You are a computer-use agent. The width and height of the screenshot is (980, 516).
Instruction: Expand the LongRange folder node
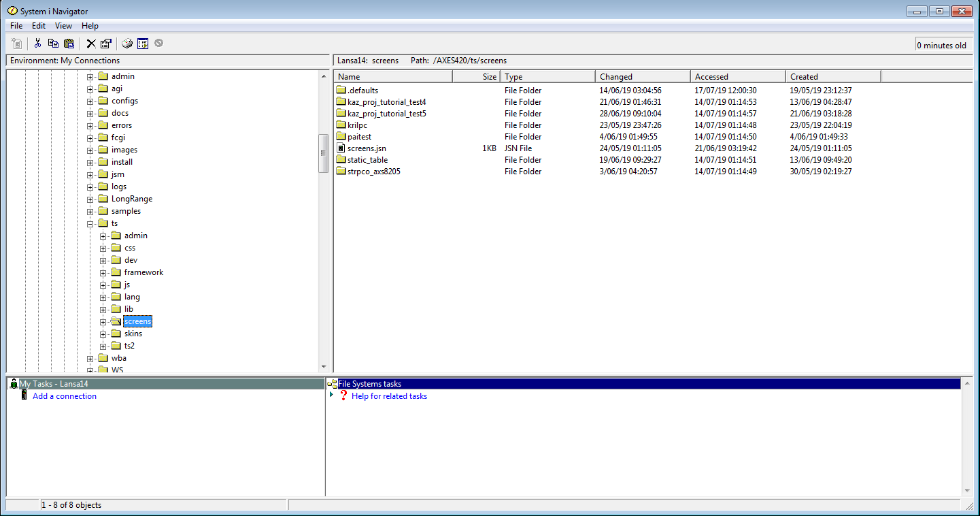point(90,199)
